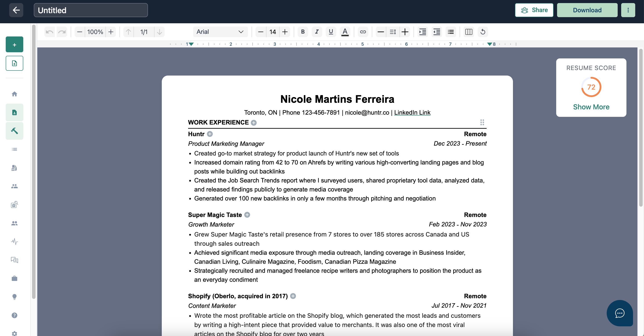Go to home in sidebar
644x336 pixels.
(14, 94)
